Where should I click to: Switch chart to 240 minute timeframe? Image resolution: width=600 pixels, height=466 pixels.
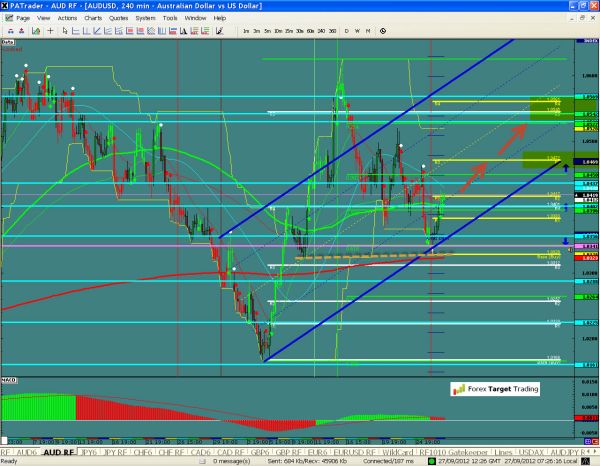(320, 32)
